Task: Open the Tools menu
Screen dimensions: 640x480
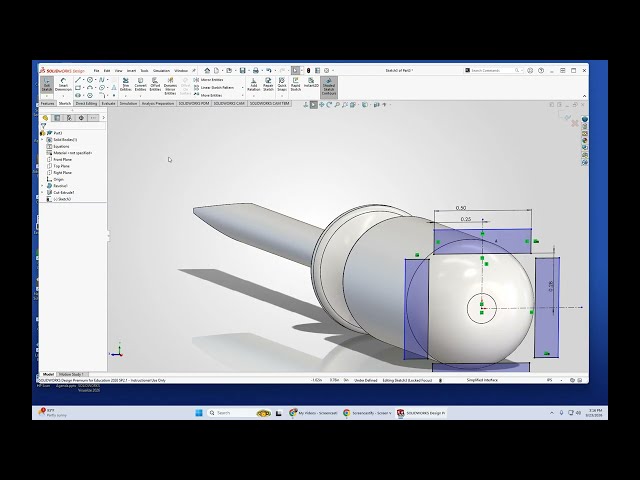Action: pyautogui.click(x=144, y=71)
